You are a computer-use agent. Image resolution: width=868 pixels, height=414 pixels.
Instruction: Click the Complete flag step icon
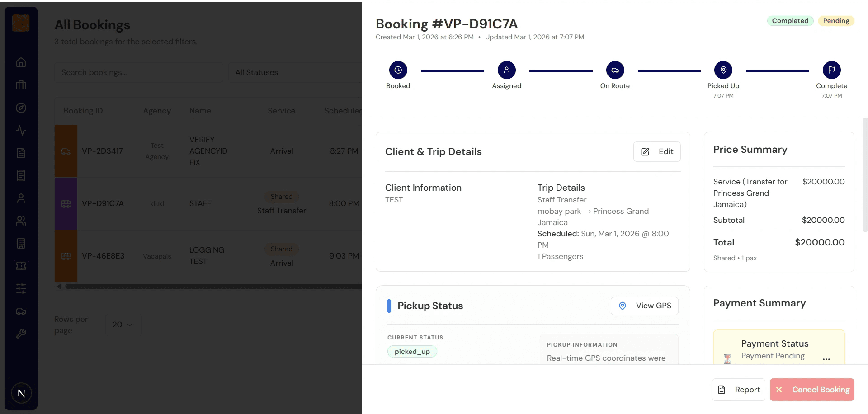click(831, 70)
